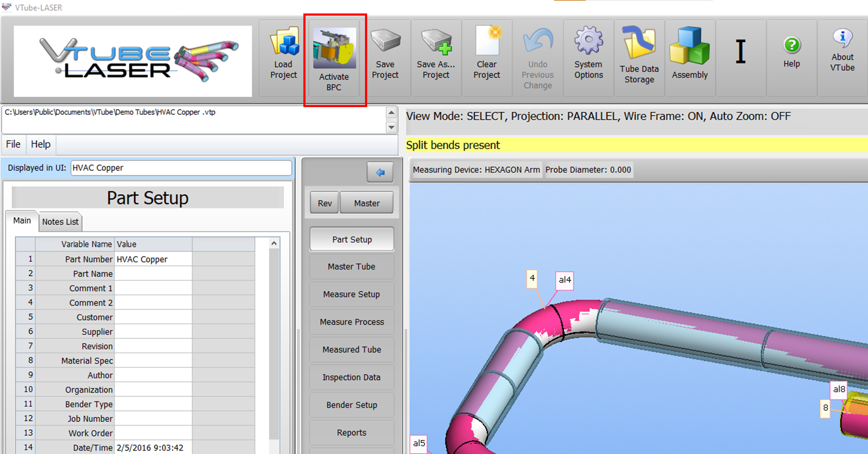Click the Measuring Device: HEXAGON Arm label
This screenshot has width=868, height=454.
[x=476, y=170]
